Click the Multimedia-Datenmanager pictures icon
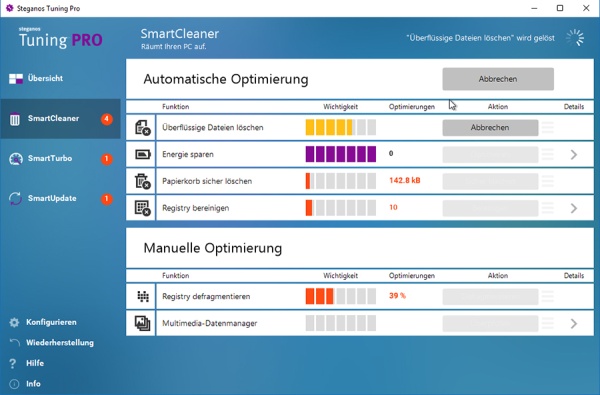Image resolution: width=600 pixels, height=395 pixels. pos(142,323)
